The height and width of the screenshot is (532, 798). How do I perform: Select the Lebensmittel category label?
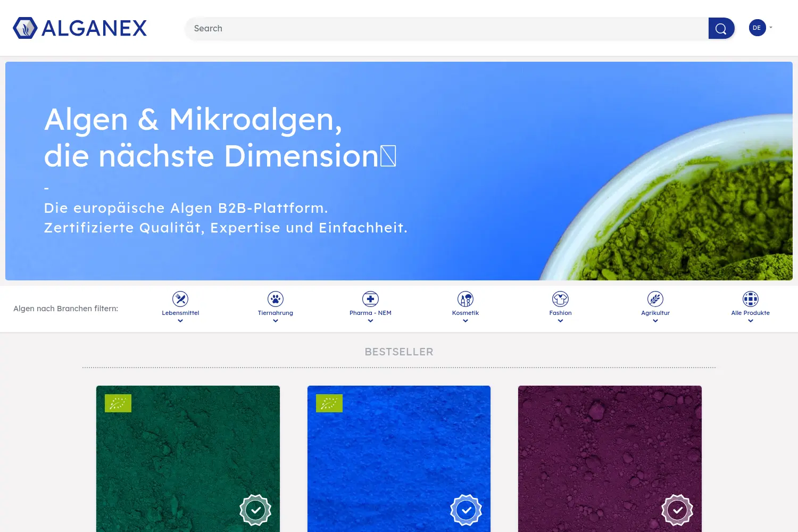coord(180,313)
